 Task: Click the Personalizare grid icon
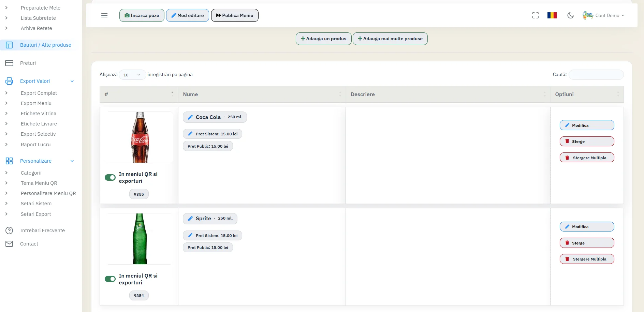[x=9, y=161]
